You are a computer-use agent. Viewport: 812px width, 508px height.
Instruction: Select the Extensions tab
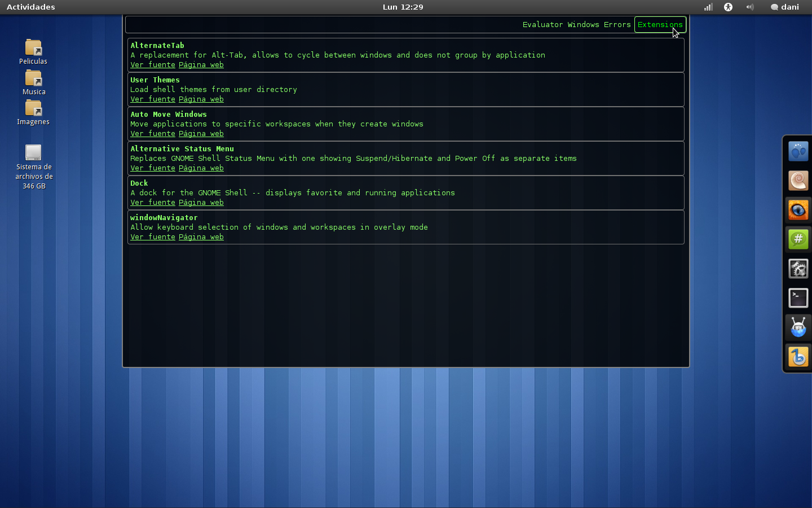[x=660, y=25]
